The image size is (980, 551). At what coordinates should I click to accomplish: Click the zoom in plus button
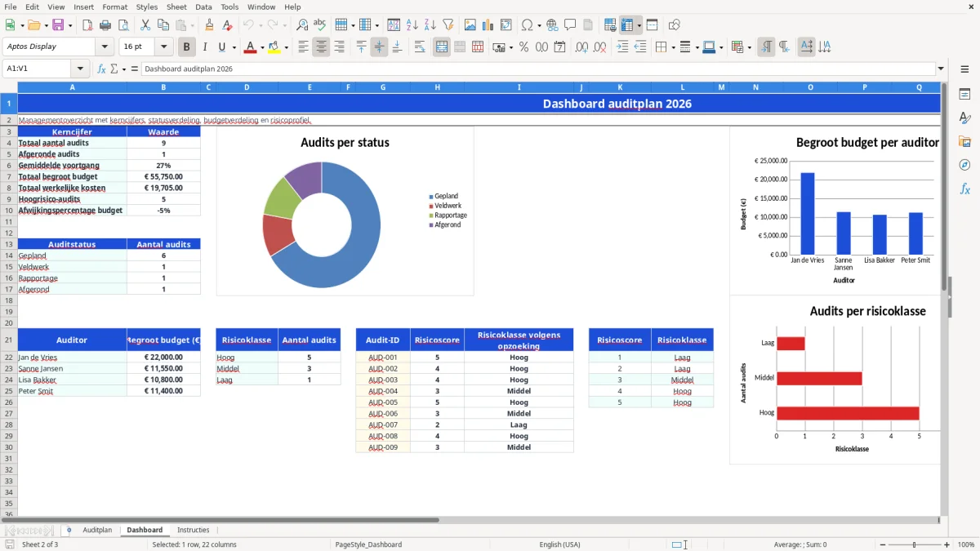click(x=947, y=544)
